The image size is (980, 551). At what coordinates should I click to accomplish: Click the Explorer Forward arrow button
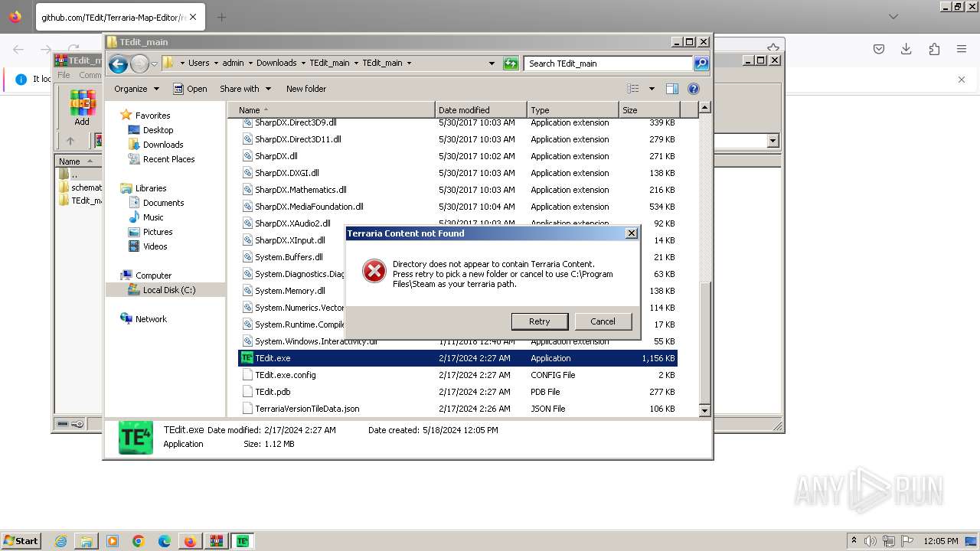point(139,64)
